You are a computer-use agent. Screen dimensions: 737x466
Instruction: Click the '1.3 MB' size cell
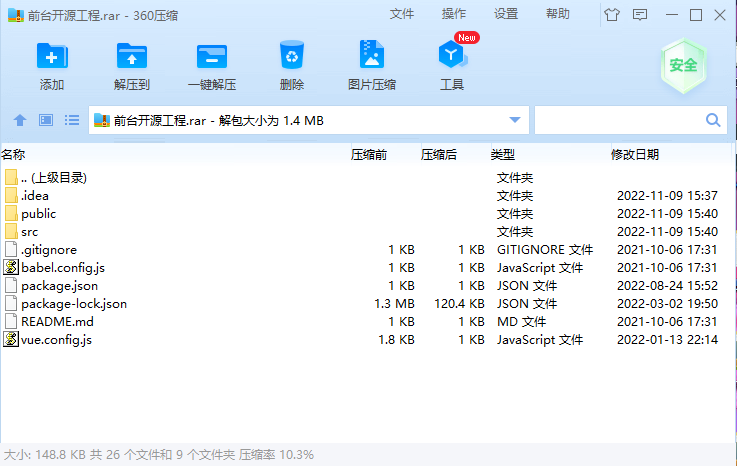394,303
